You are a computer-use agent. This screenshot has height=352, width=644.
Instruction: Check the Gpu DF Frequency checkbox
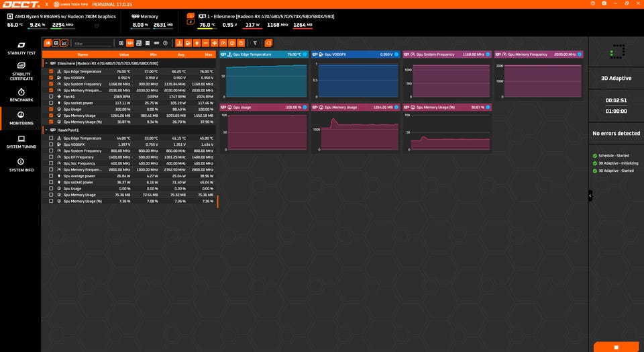tap(51, 157)
